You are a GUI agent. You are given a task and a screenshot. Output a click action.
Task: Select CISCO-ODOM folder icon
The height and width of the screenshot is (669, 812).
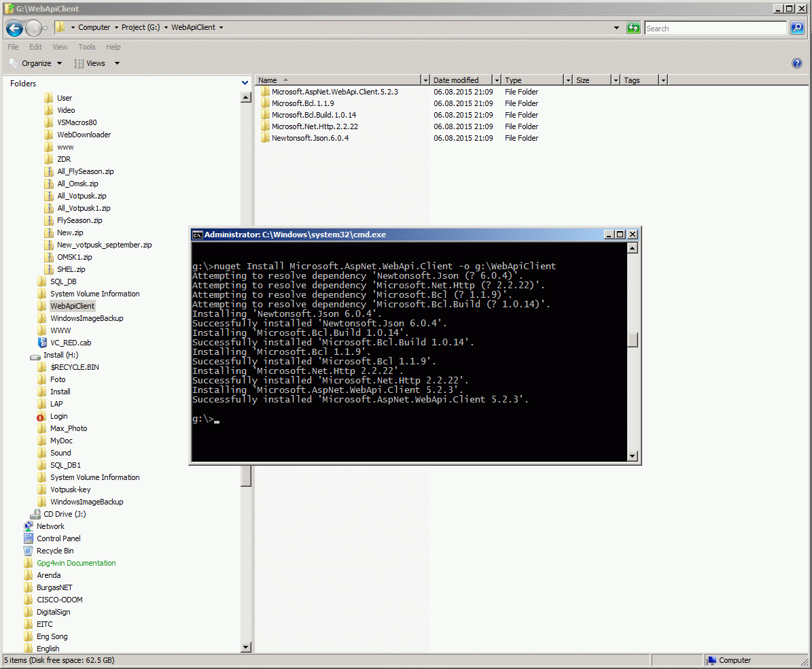(x=29, y=600)
